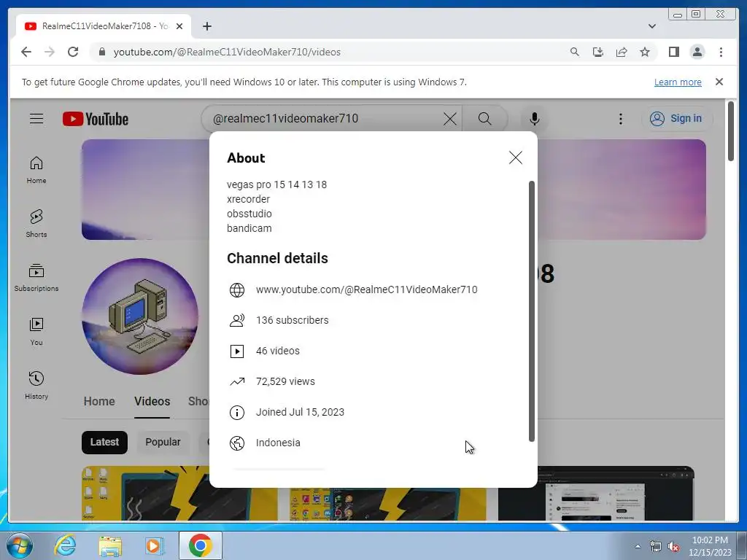Image resolution: width=747 pixels, height=560 pixels.
Task: Click the joined date info icon
Action: pyautogui.click(x=237, y=413)
